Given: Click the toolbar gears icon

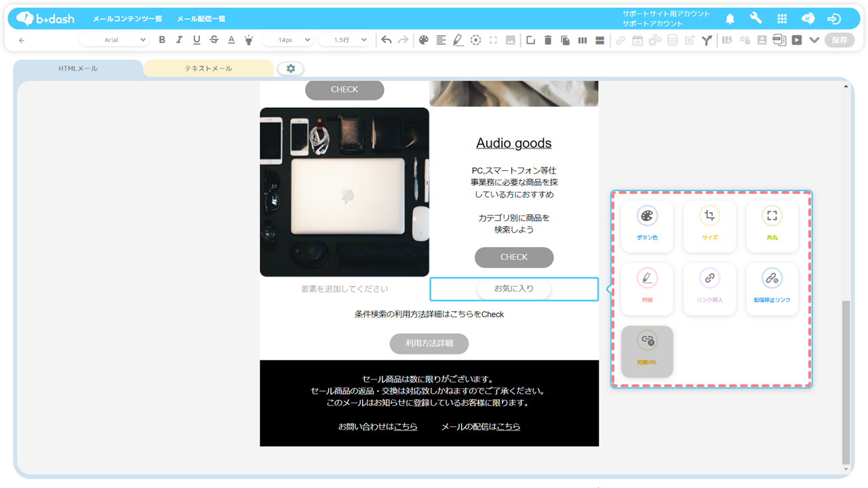Looking at the screenshot, I should pos(654,40).
